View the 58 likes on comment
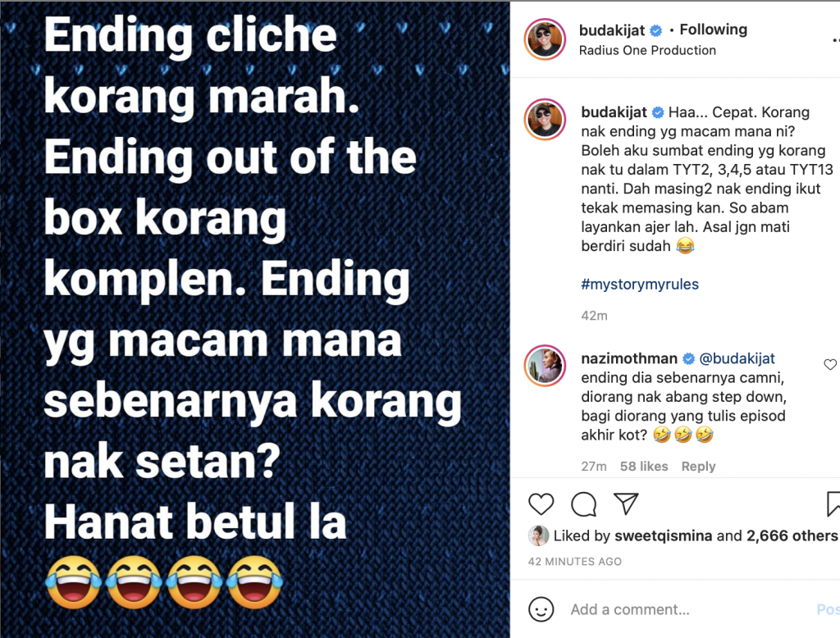 644,466
